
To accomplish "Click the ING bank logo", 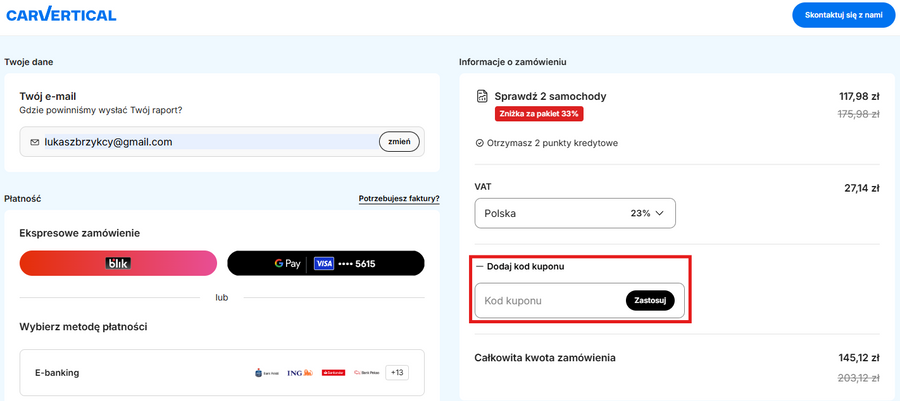I will point(297,373).
